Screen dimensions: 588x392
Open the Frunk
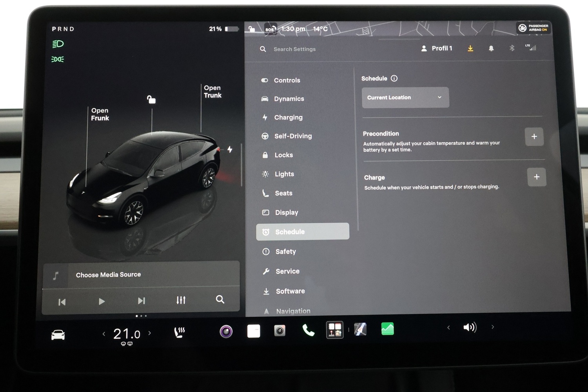(100, 114)
